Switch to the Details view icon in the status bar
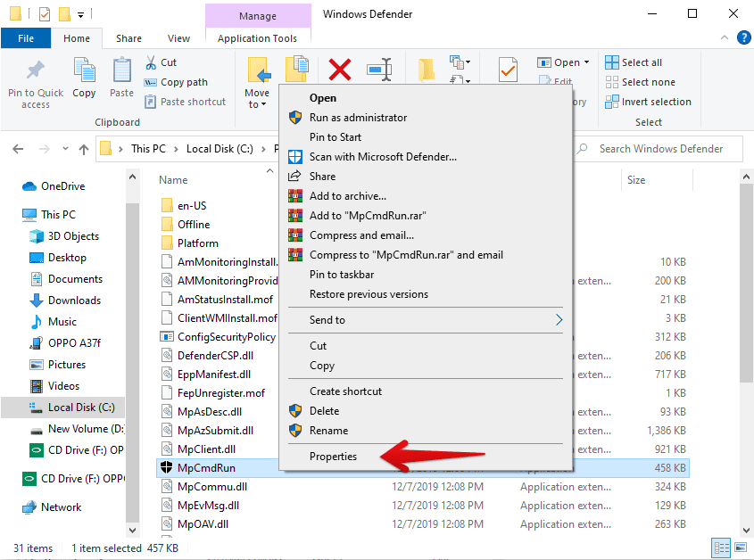The width and height of the screenshot is (754, 560). pyautogui.click(x=722, y=548)
